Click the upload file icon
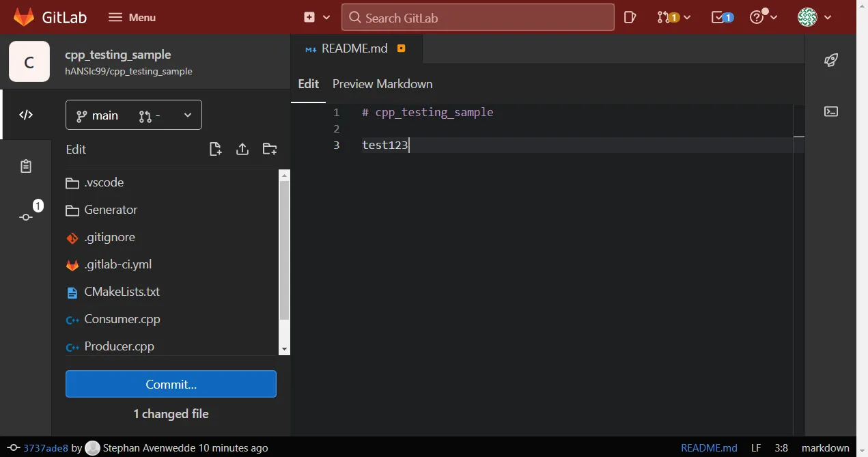 [x=242, y=149]
